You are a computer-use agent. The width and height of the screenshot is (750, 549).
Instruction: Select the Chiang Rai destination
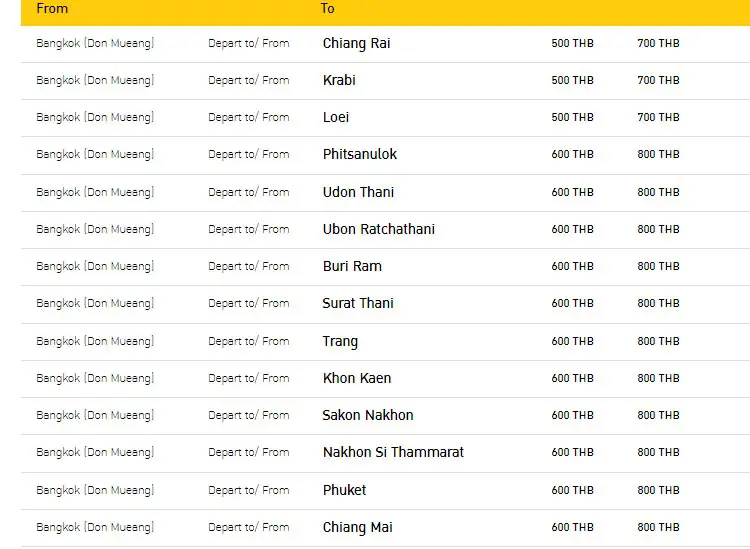[356, 44]
